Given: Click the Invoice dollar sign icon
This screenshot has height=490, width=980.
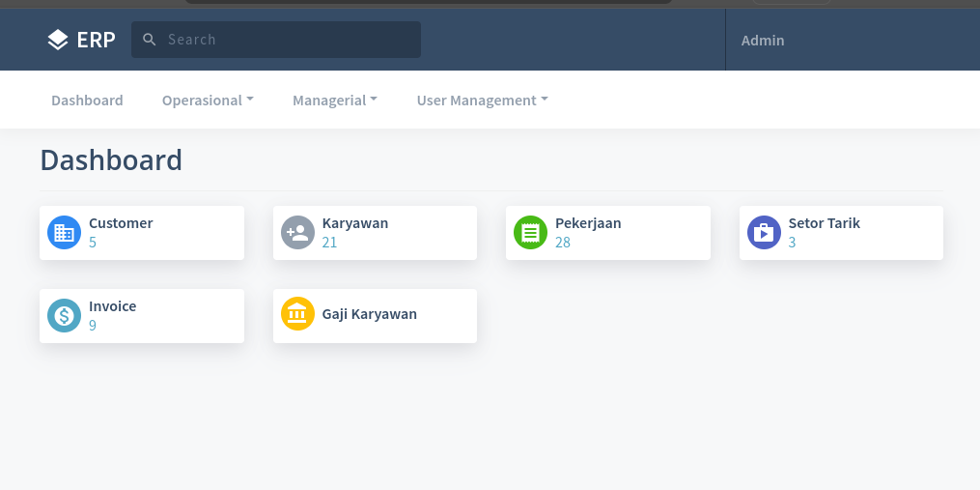Looking at the screenshot, I should (65, 315).
